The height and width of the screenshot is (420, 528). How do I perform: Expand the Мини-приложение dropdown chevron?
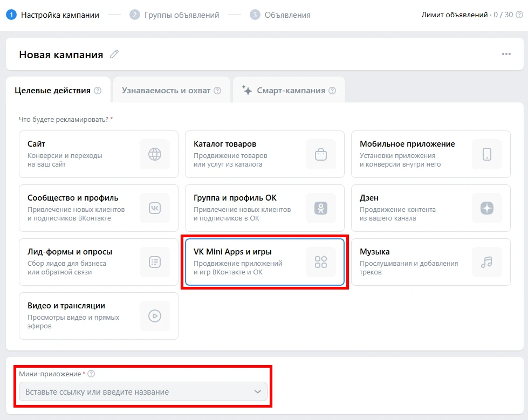(258, 392)
